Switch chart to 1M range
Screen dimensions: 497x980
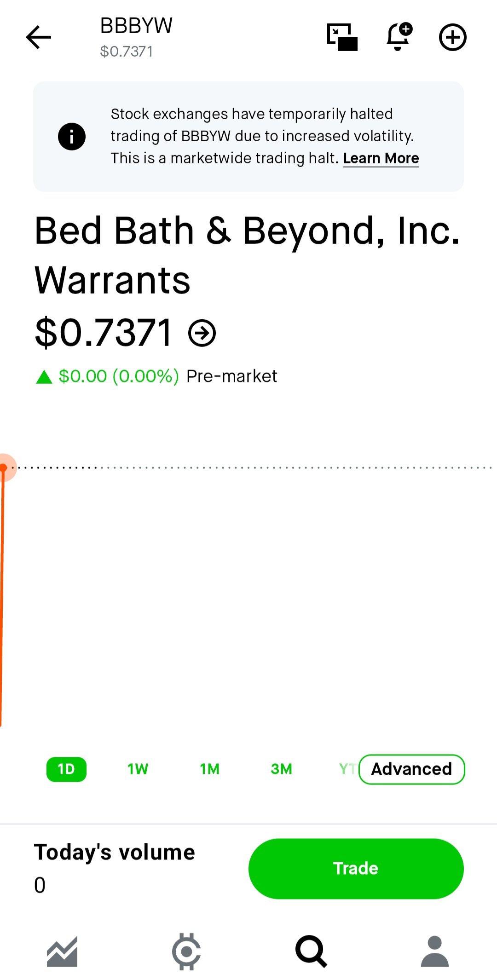tap(210, 769)
